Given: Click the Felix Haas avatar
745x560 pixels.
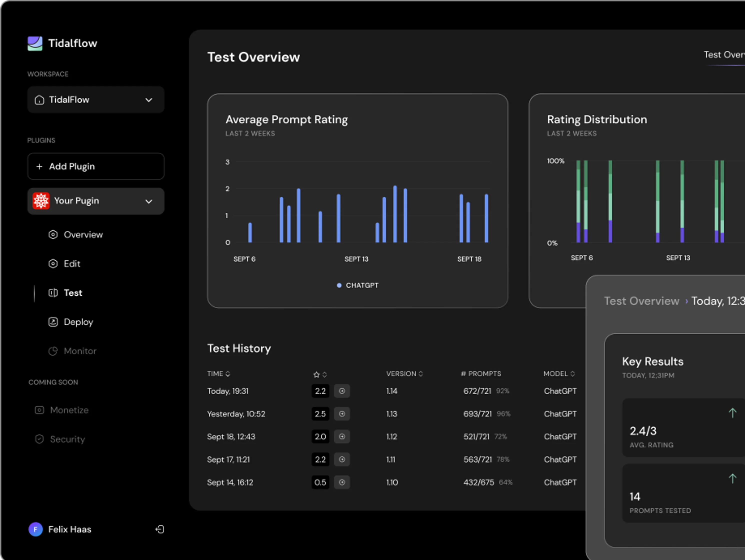Looking at the screenshot, I should [x=35, y=529].
